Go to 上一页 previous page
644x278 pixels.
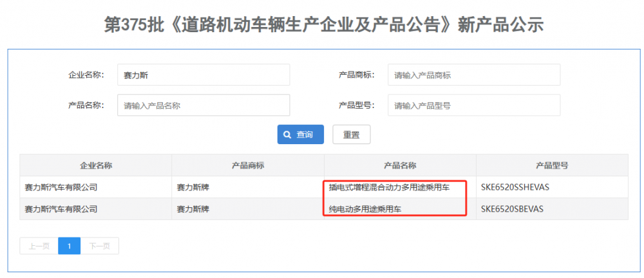point(39,246)
